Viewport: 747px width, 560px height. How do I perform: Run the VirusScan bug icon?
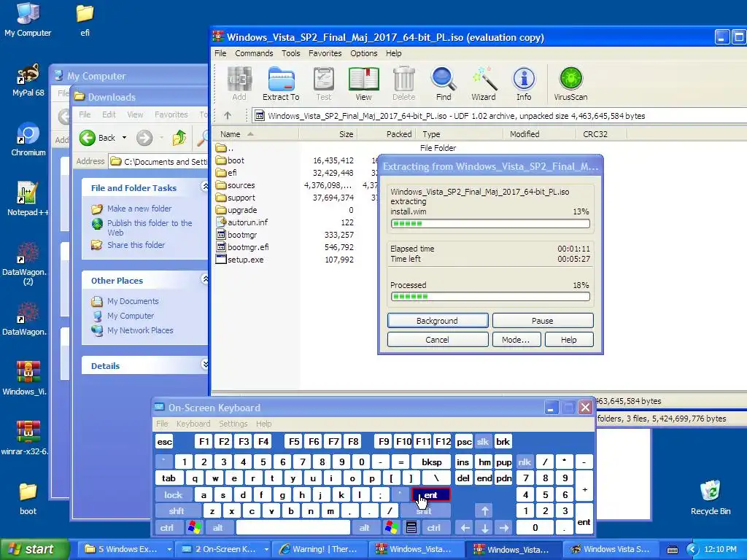click(x=570, y=84)
